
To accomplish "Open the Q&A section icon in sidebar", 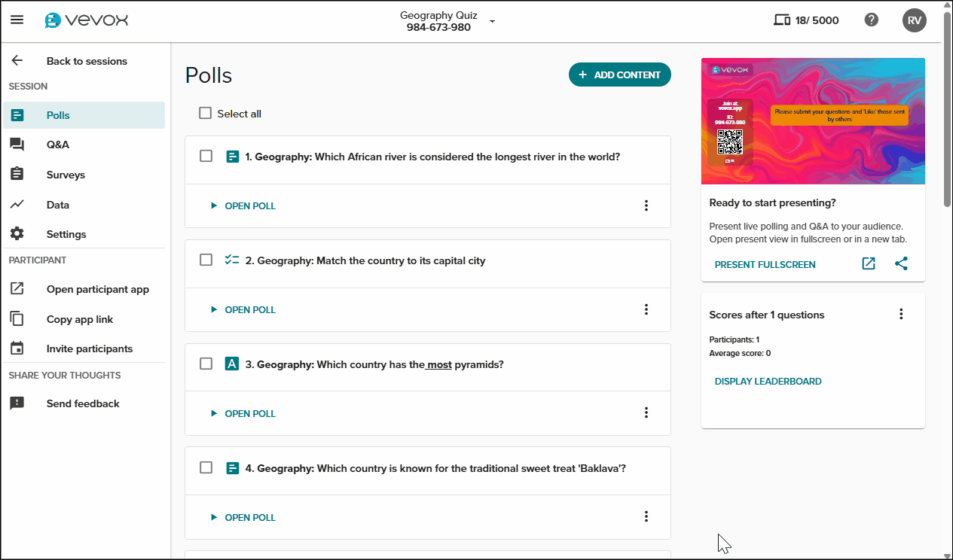I will pyautogui.click(x=17, y=144).
